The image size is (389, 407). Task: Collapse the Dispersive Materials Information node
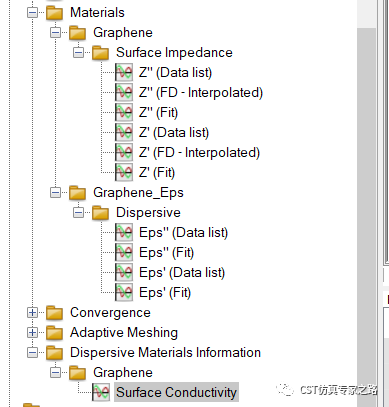click(32, 353)
